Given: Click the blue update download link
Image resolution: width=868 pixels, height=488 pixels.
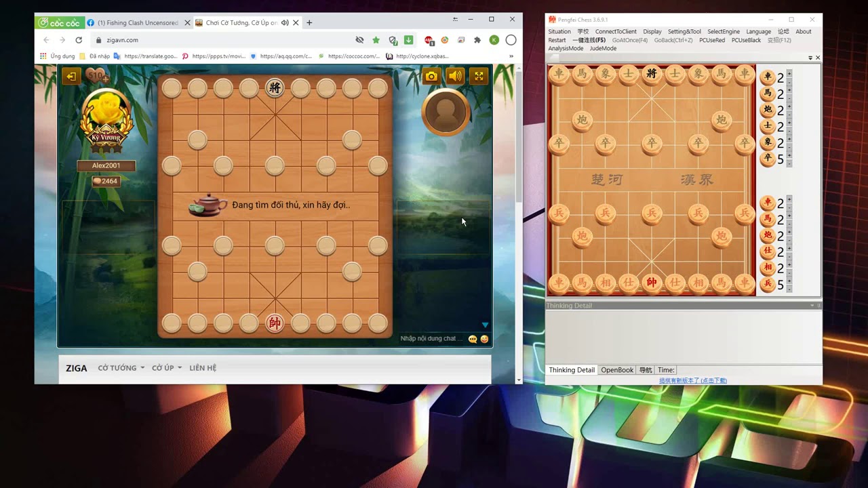Looking at the screenshot, I should pos(693,380).
